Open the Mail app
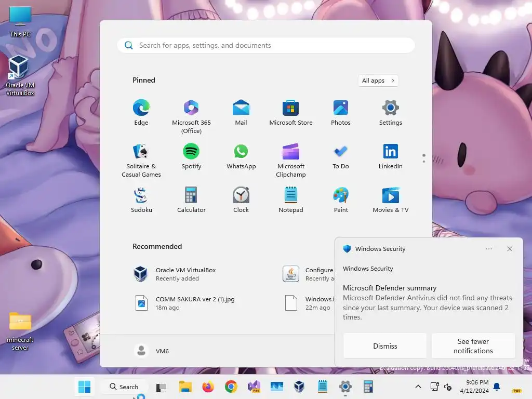This screenshot has height=399, width=532. coord(241,113)
